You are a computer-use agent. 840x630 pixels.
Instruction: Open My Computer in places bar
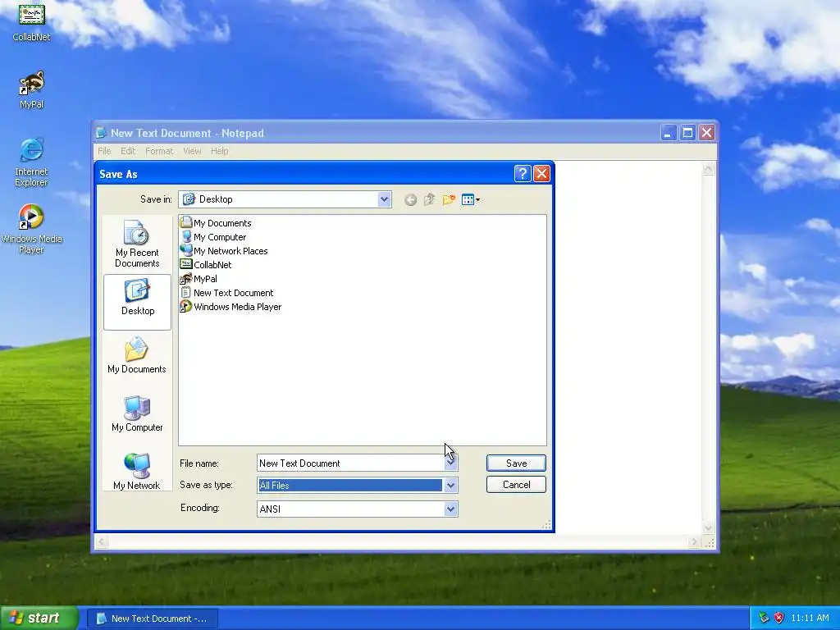coord(137,413)
